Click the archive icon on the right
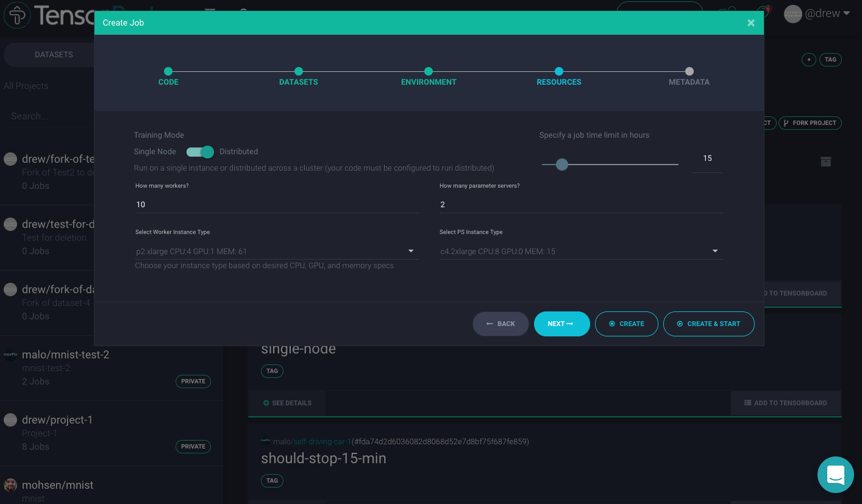 [x=825, y=161]
